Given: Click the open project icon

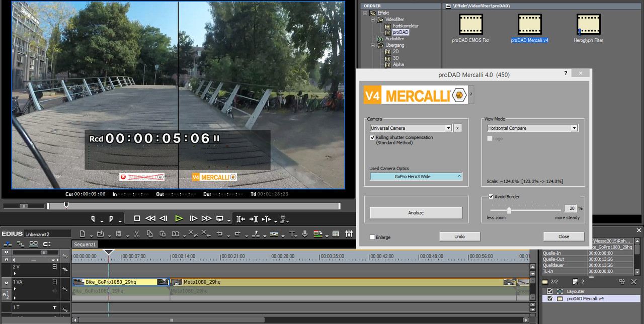Looking at the screenshot, I should click(x=100, y=234).
